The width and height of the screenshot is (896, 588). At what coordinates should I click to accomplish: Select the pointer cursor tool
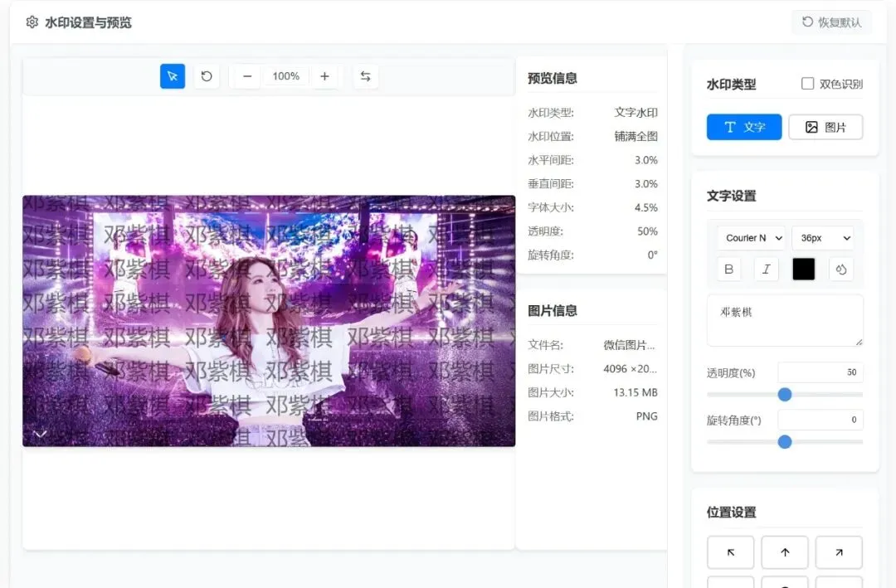point(173,76)
